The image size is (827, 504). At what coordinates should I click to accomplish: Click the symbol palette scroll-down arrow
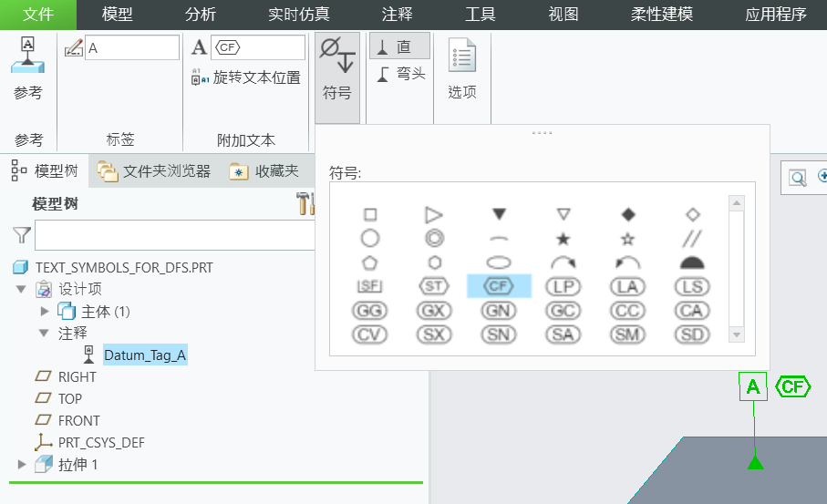click(737, 334)
